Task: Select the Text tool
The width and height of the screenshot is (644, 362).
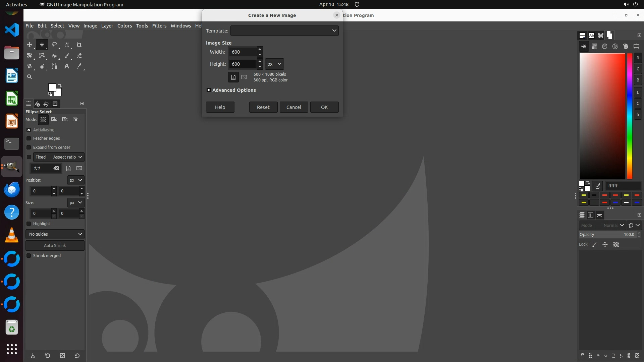Action: pos(67,66)
